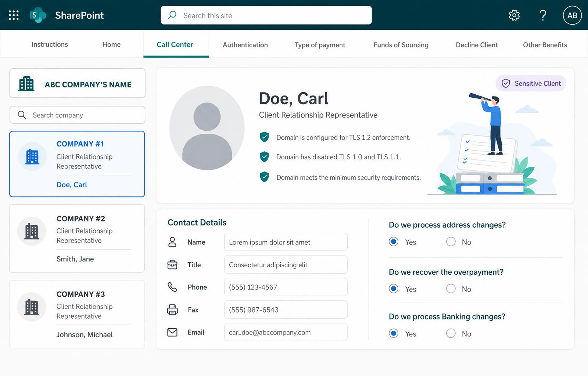Click the magnifier icon in site search
The image size is (588, 376).
tap(172, 15)
